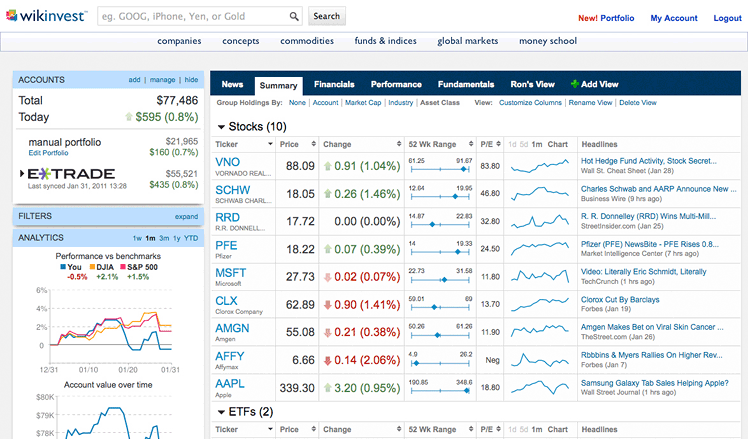This screenshot has height=439, width=748.
Task: Click the P/E column sort arrows in Stocks
Action: pos(498,144)
